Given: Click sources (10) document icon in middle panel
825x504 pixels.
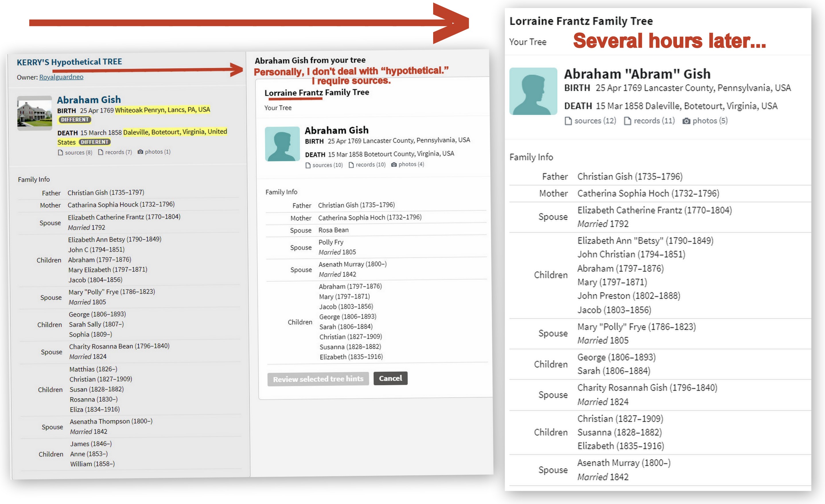Looking at the screenshot, I should pyautogui.click(x=308, y=165).
